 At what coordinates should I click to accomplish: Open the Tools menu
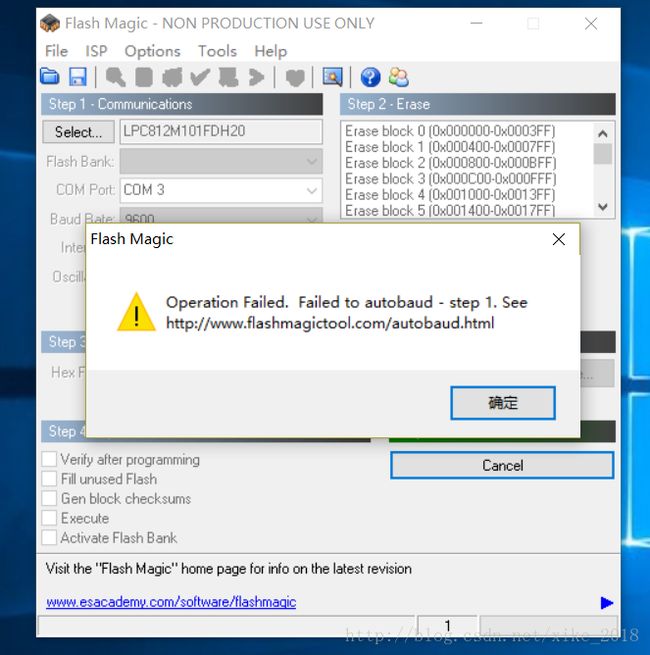(x=217, y=51)
